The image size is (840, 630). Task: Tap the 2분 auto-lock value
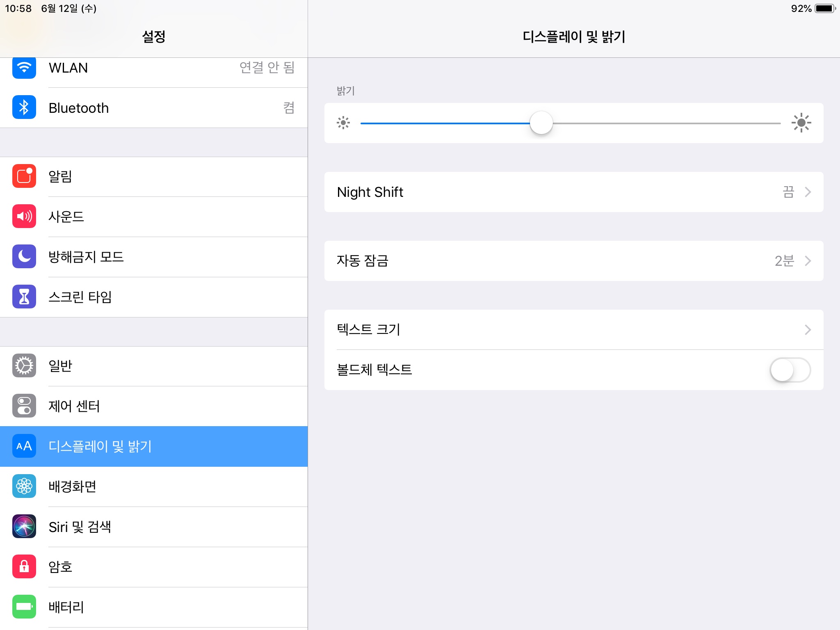(x=784, y=261)
